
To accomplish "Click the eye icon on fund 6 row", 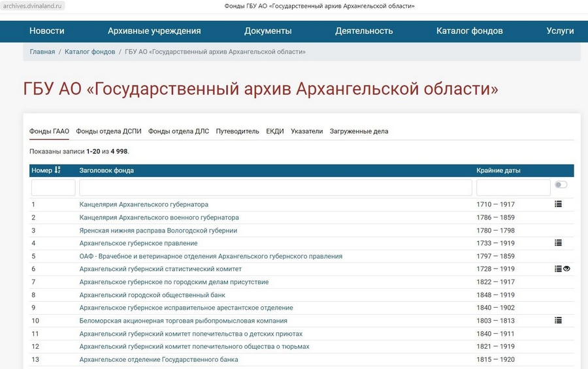I will click(566, 269).
